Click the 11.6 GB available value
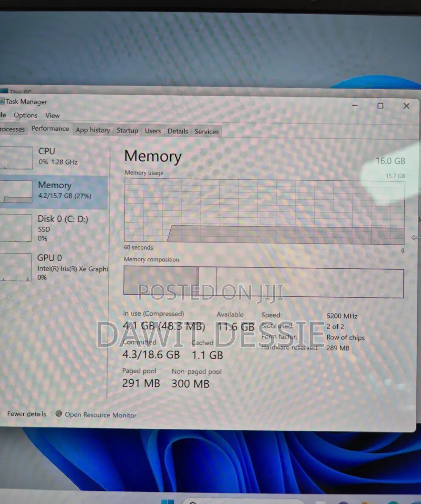Image resolution: width=421 pixels, height=504 pixels. [x=236, y=327]
